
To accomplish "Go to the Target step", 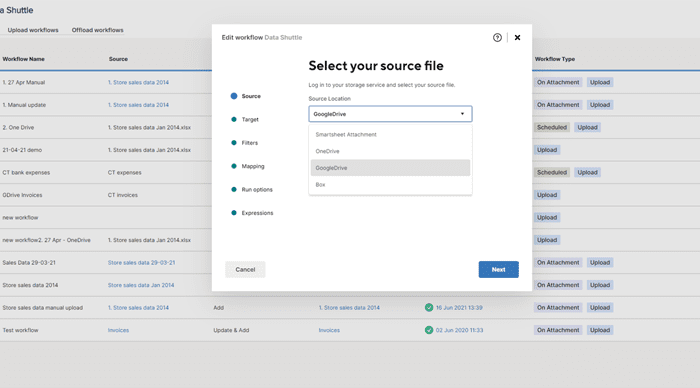I will click(245, 120).
